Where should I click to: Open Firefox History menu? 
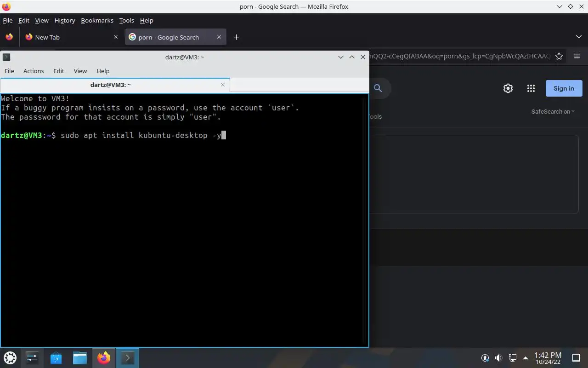click(65, 20)
